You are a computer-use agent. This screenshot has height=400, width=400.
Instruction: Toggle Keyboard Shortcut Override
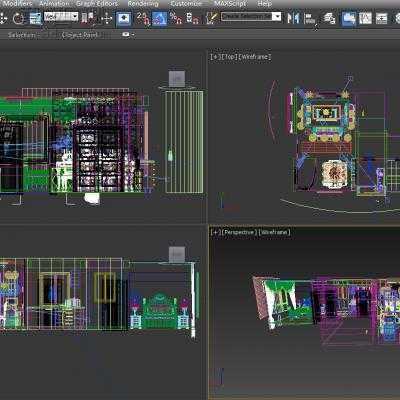124,18
